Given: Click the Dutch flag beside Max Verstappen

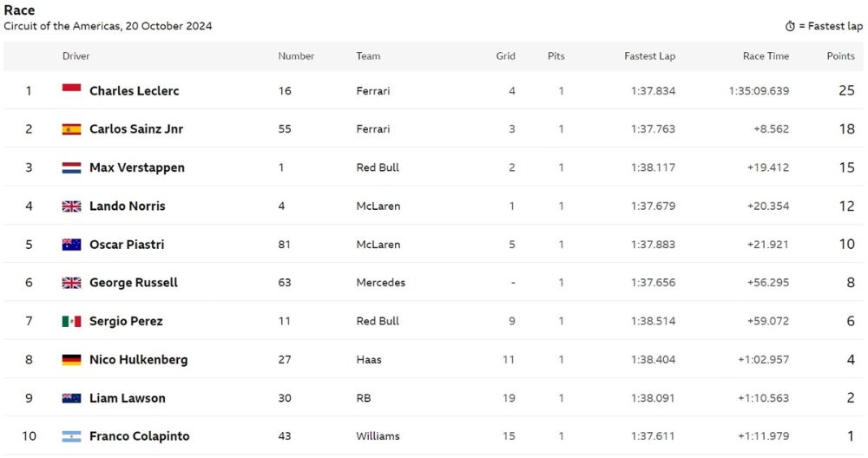Looking at the screenshot, I should click(x=71, y=167).
